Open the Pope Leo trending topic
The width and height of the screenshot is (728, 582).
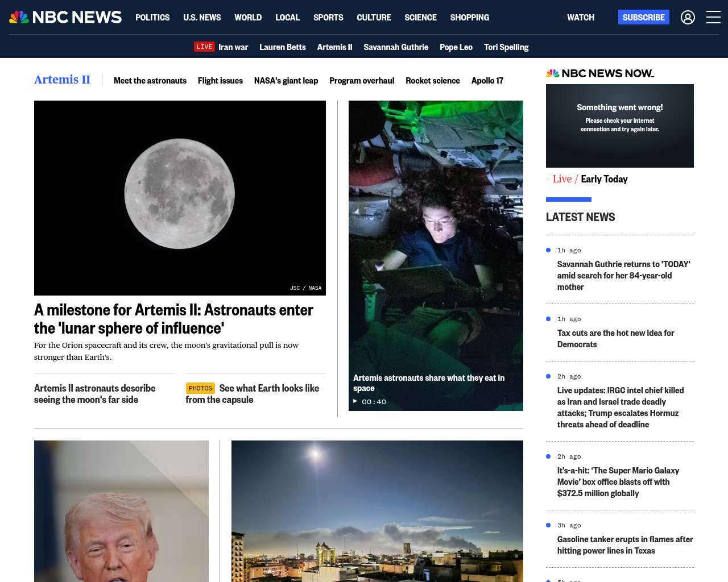[x=456, y=47]
